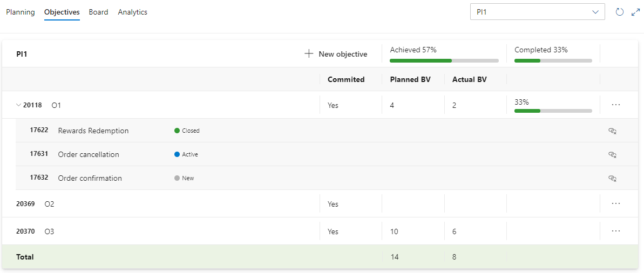
Task: Open more options for objective O2
Action: (615, 203)
